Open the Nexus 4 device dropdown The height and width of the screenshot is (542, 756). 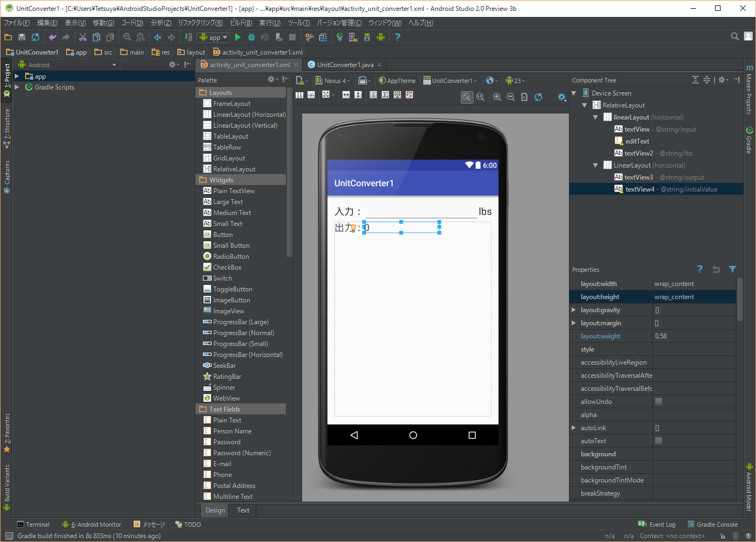click(x=332, y=80)
